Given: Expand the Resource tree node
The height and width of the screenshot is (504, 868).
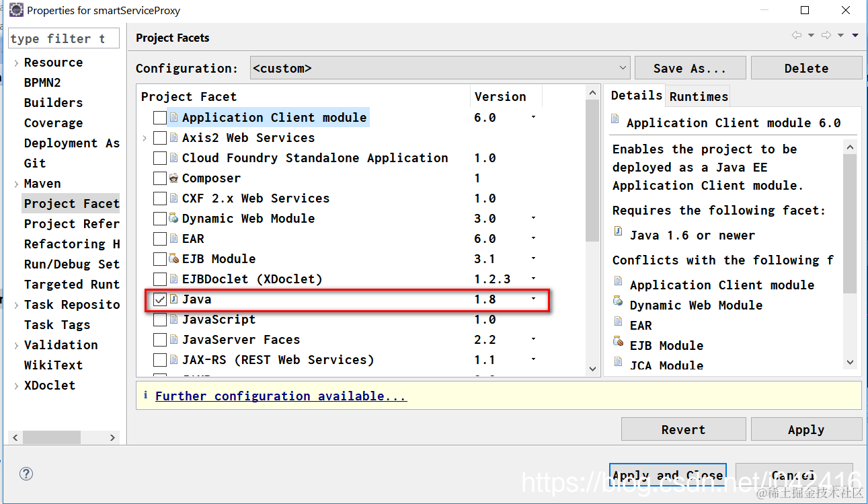Looking at the screenshot, I should [16, 63].
